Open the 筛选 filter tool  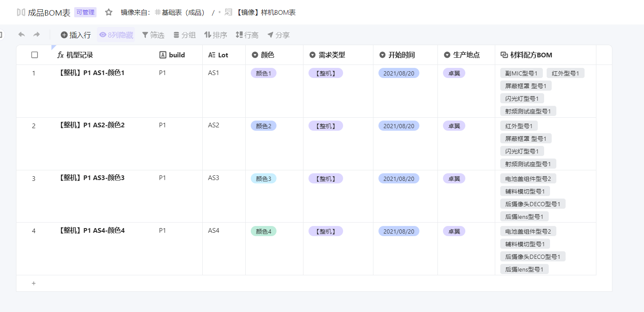coord(153,35)
